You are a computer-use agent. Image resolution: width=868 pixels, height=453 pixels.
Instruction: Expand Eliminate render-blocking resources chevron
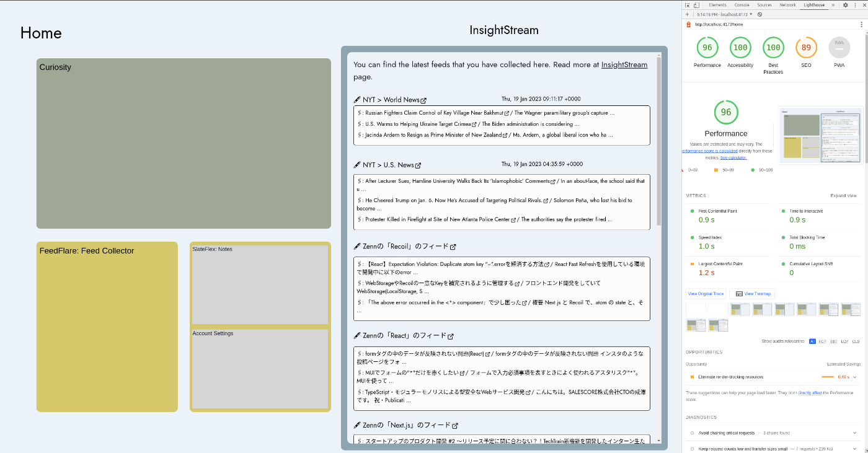pos(854,377)
